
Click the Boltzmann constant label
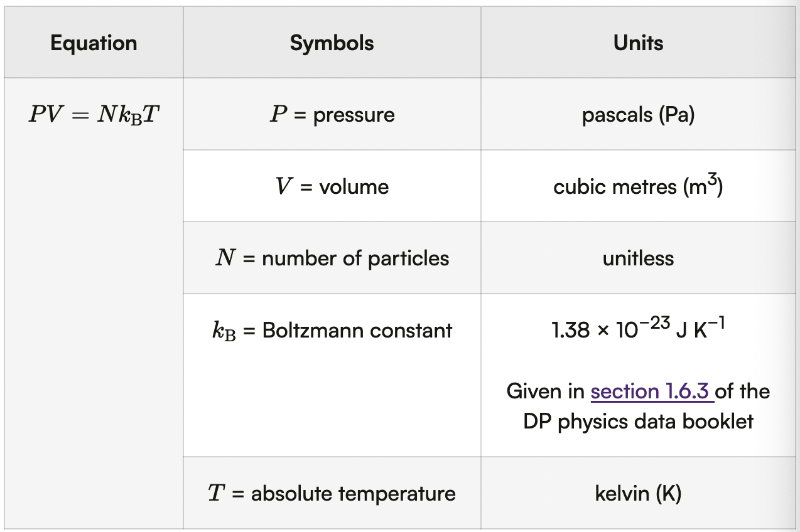click(x=357, y=331)
